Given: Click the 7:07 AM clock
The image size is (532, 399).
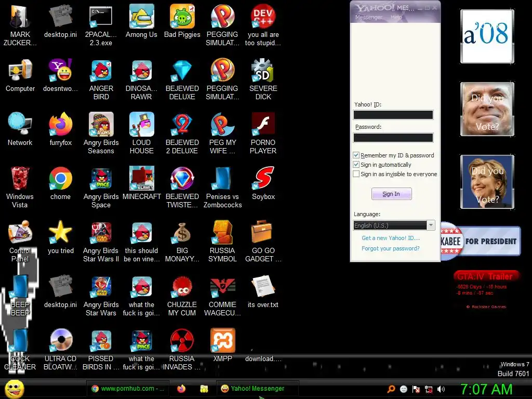Looking at the screenshot, I should point(486,389).
